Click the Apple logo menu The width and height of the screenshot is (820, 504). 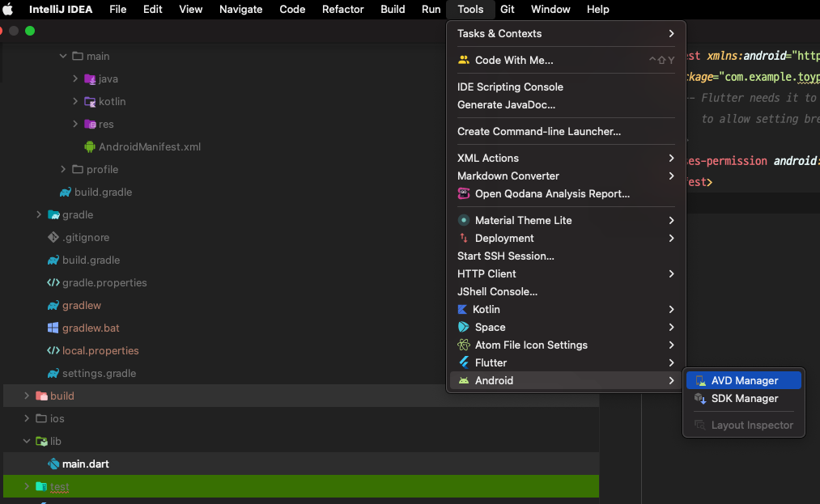coord(7,10)
